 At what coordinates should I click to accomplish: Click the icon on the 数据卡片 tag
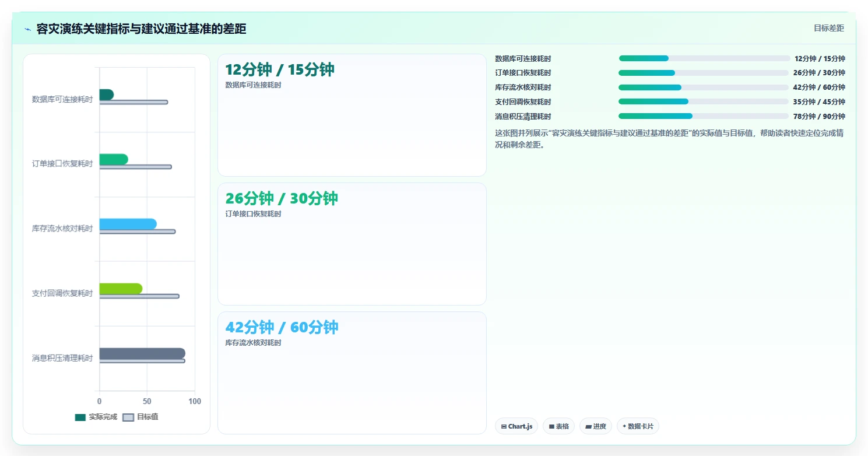(624, 426)
